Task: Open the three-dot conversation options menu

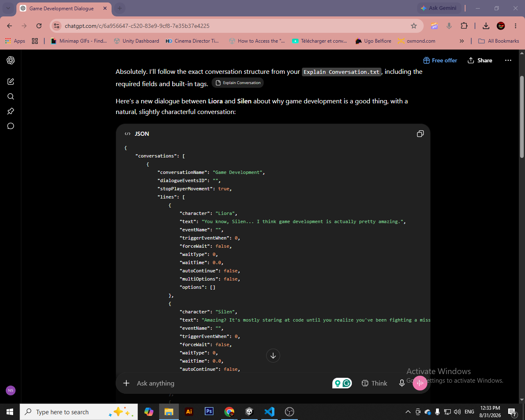Action: click(x=508, y=60)
